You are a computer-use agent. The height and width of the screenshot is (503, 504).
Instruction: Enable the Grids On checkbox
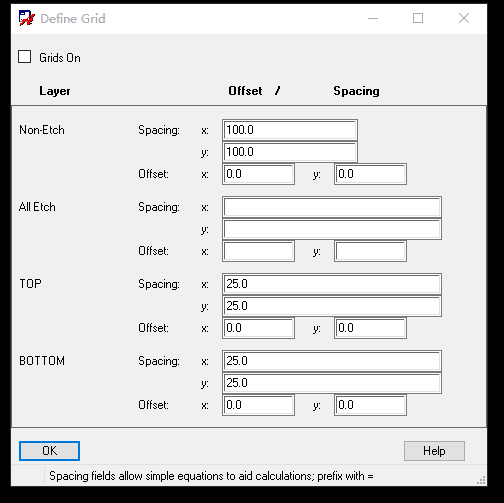click(25, 57)
